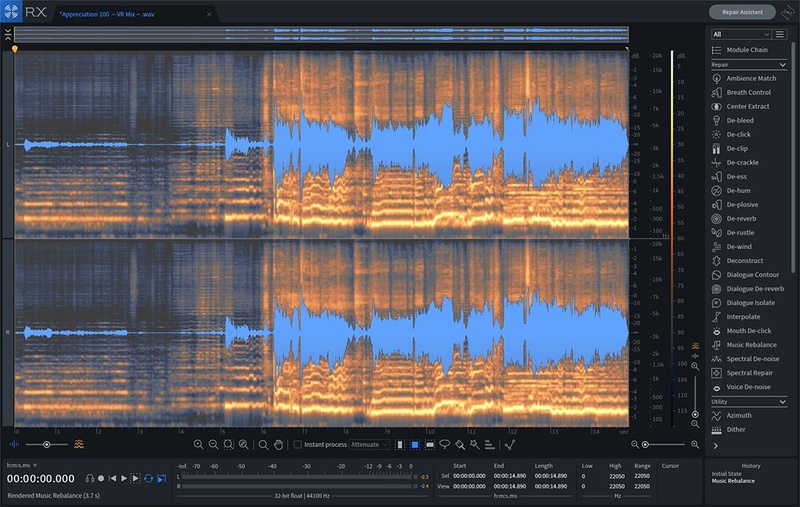
Task: Open the h:m:s.ms time format dropdown
Action: pos(21,465)
